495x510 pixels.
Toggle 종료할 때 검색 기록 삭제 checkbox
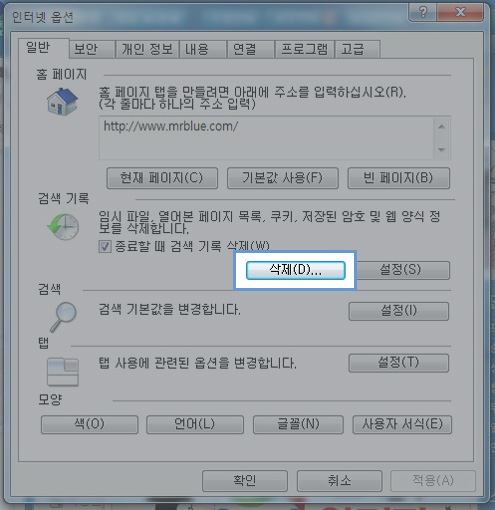pyautogui.click(x=105, y=247)
